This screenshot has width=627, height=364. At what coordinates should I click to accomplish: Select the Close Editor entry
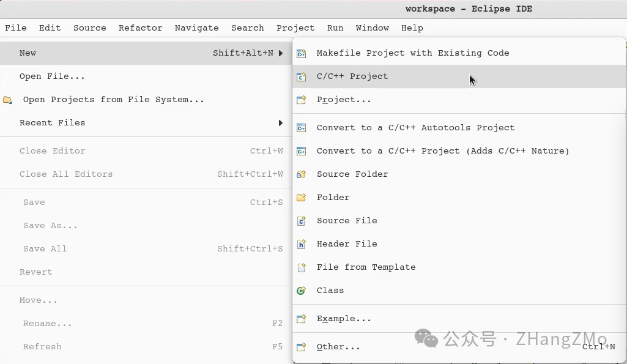click(146, 150)
